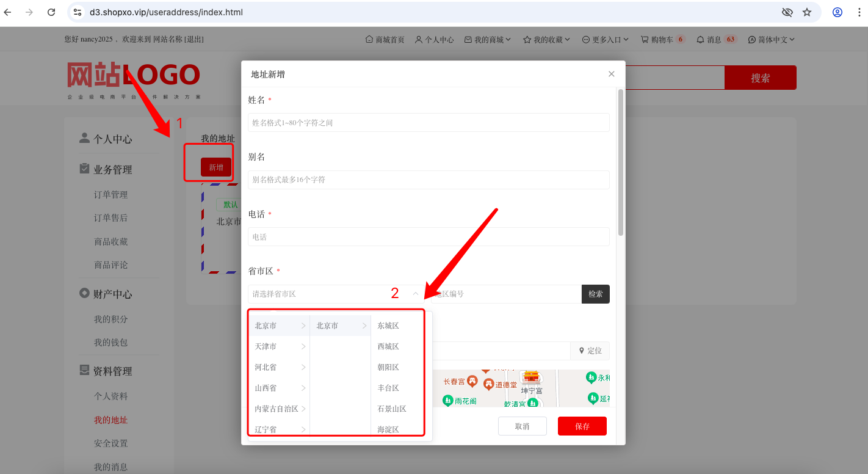
Task: Open 个人中心 in the top navigation bar
Action: tap(434, 40)
